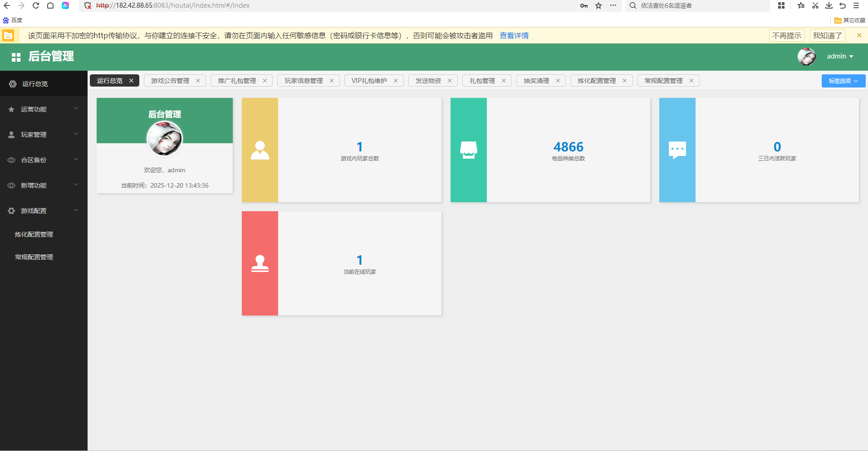Click the browser download icon
The width and height of the screenshot is (868, 451).
pos(829,5)
